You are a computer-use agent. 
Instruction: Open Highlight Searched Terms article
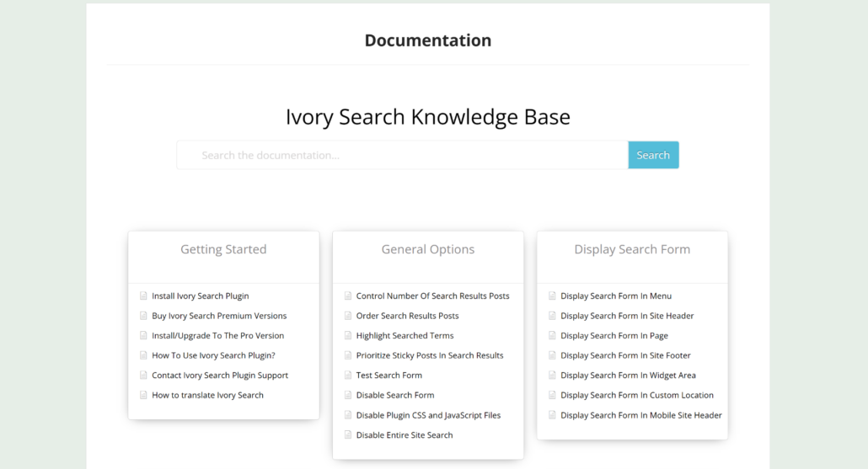pos(405,336)
